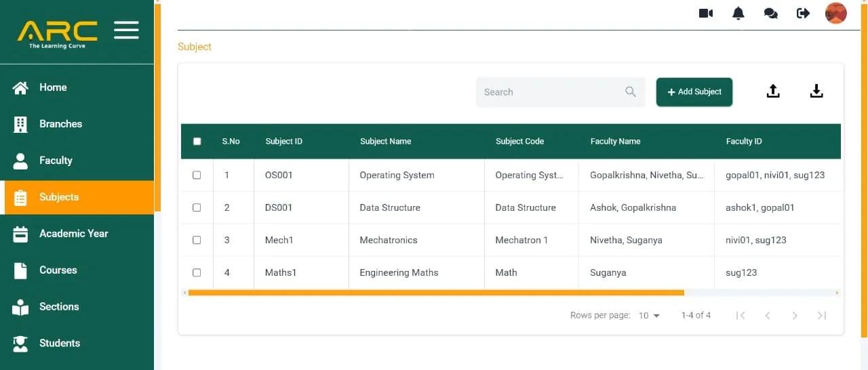This screenshot has width=868, height=370.
Task: Click the 1-4 of 4 pagination text
Action: (x=696, y=315)
